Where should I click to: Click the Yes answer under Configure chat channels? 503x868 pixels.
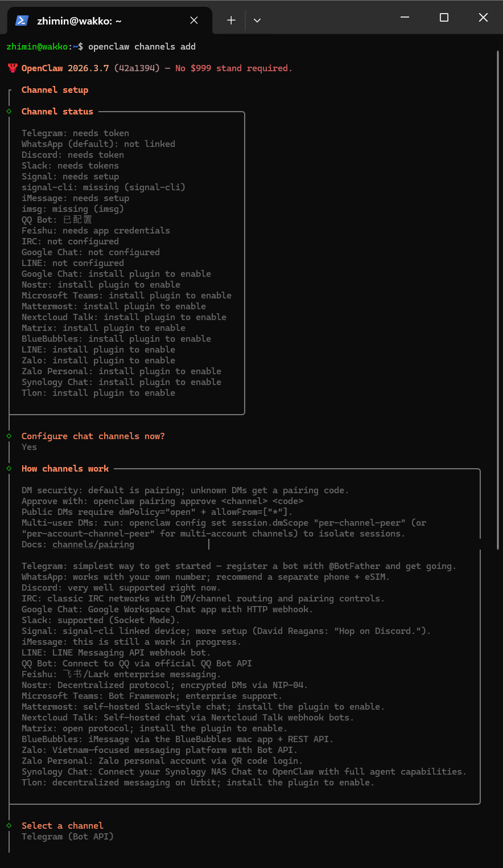pyautogui.click(x=28, y=447)
